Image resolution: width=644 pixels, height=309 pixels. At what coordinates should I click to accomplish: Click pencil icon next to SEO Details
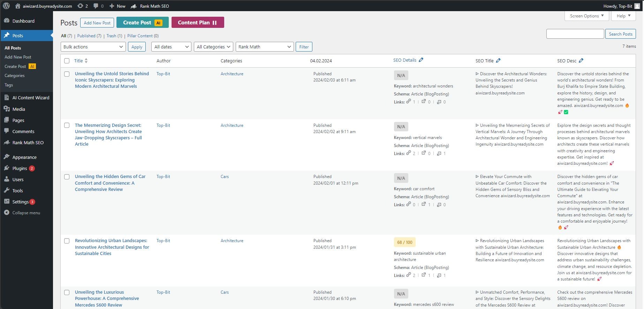click(421, 60)
